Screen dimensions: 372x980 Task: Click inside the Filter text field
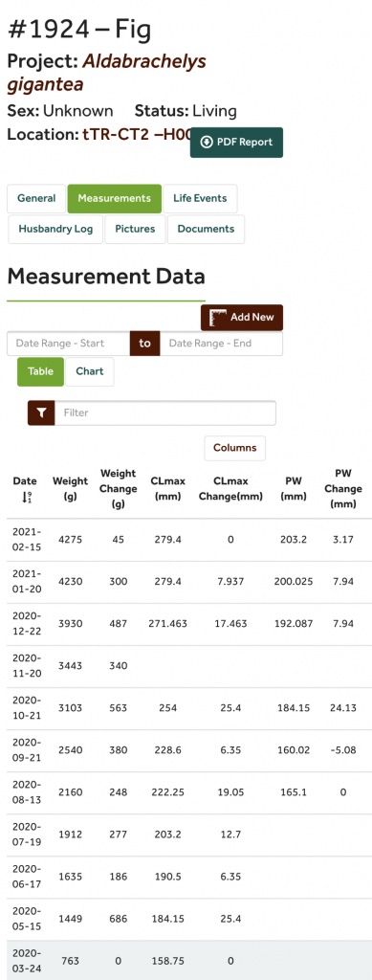pyautogui.click(x=165, y=413)
